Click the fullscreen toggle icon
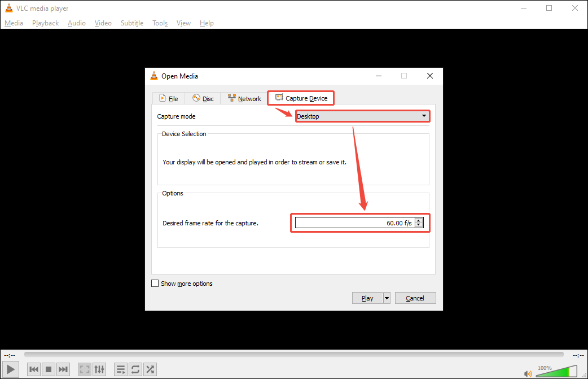This screenshot has height=379, width=588. pos(84,369)
